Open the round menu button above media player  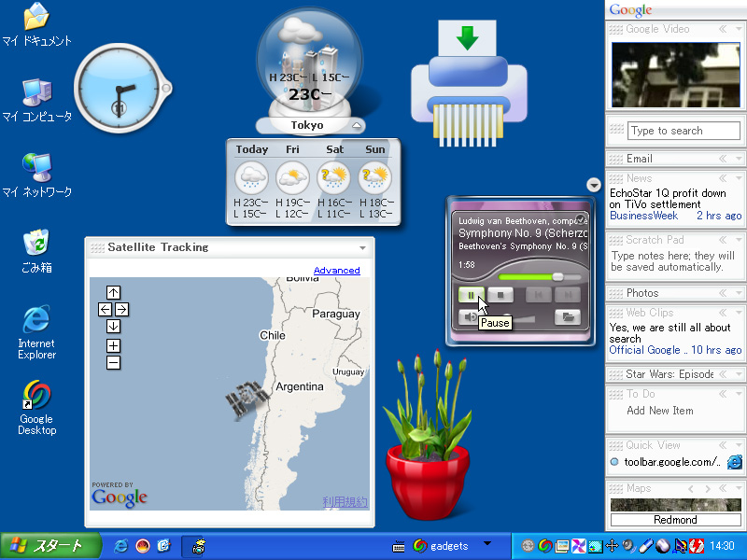594,184
